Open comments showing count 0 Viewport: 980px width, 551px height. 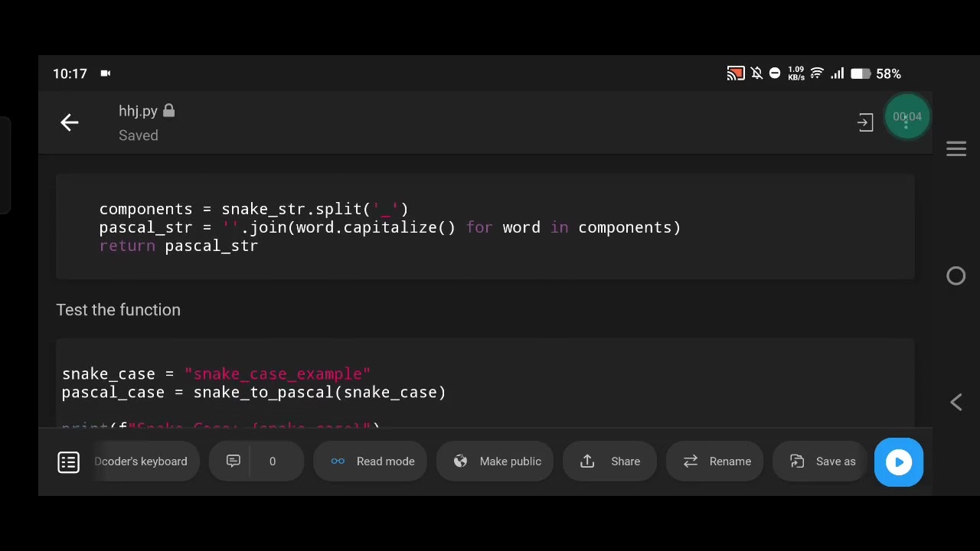point(256,461)
